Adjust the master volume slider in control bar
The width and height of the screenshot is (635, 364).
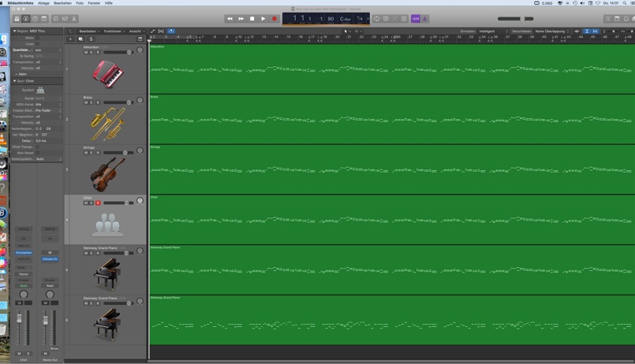click(x=516, y=19)
